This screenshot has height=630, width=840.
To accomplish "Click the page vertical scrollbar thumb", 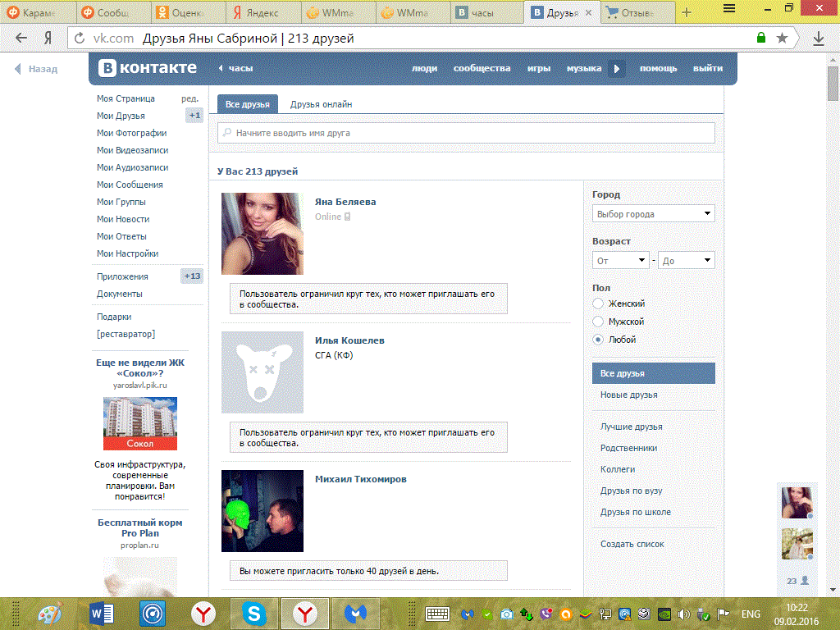I will coord(833,84).
